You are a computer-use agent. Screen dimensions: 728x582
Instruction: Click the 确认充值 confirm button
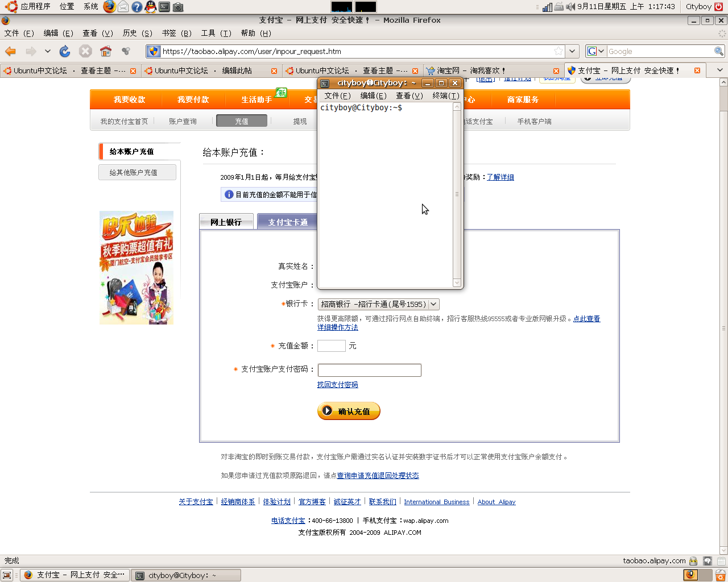349,411
